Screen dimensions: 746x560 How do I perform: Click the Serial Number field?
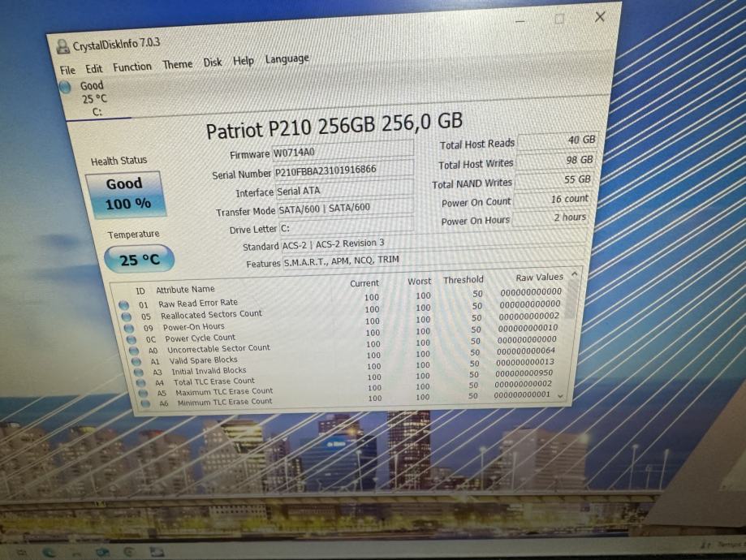(343, 170)
